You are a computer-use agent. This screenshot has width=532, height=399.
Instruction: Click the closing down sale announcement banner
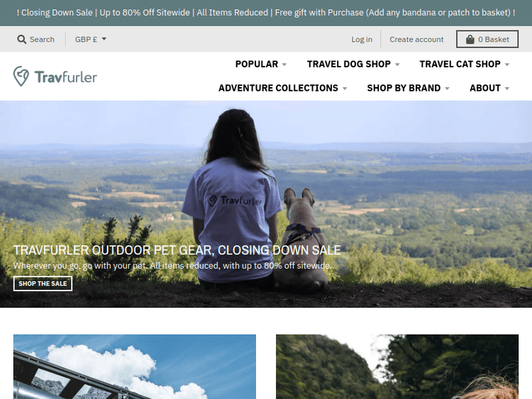pyautogui.click(x=266, y=13)
